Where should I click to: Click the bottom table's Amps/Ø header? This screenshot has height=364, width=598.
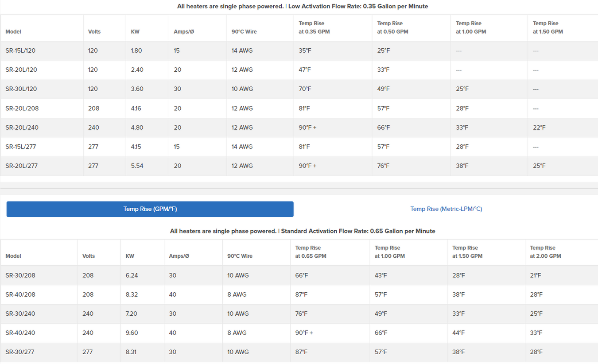pyautogui.click(x=179, y=256)
